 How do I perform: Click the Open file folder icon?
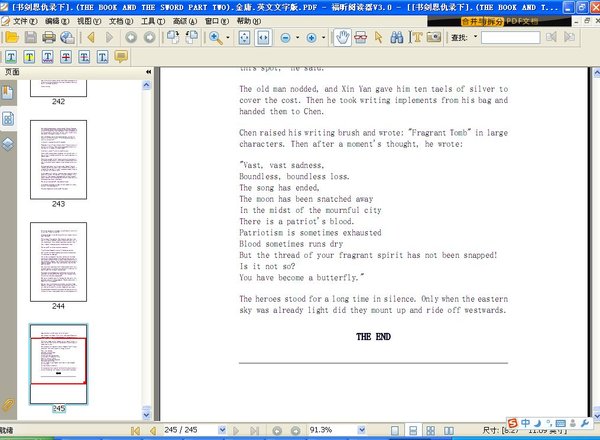(11, 37)
